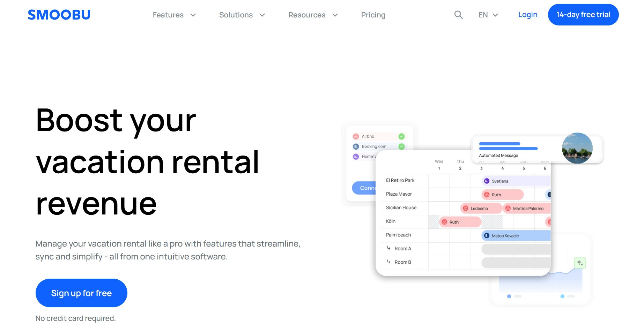Click the Plaza Mayor property row
Image resolution: width=644 pixels, height=332 pixels.
(x=465, y=194)
